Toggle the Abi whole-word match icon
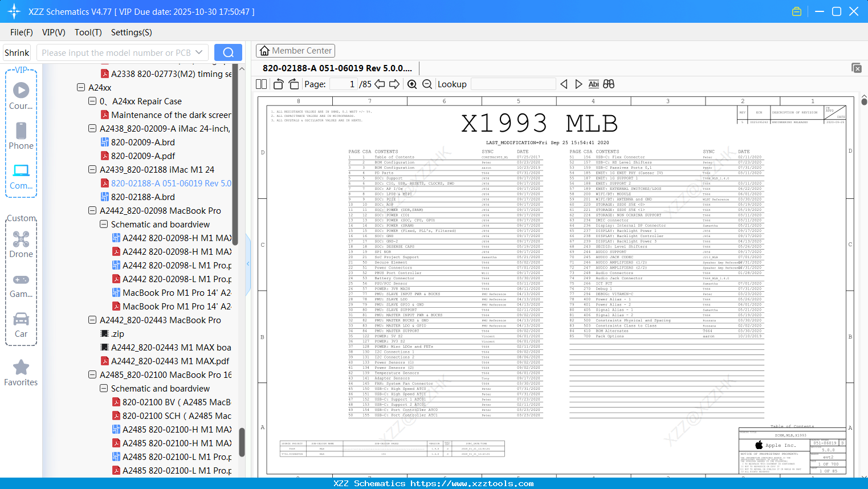This screenshot has height=489, width=868. [x=593, y=84]
